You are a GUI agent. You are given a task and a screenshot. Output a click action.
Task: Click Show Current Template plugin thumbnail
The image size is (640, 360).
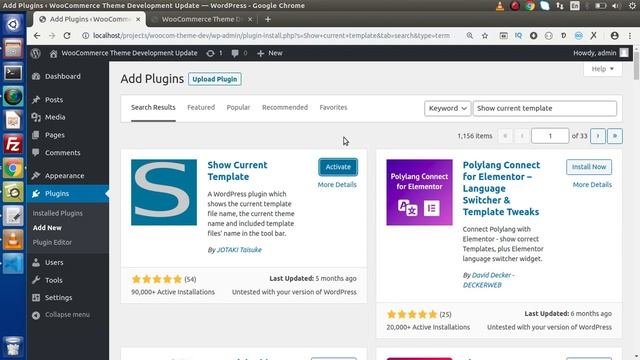(164, 192)
